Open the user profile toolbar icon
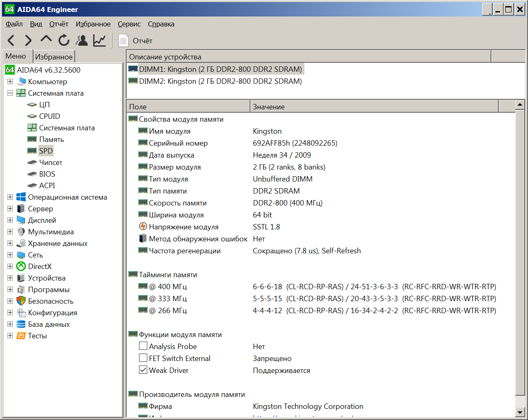The width and height of the screenshot is (528, 420). click(x=82, y=40)
